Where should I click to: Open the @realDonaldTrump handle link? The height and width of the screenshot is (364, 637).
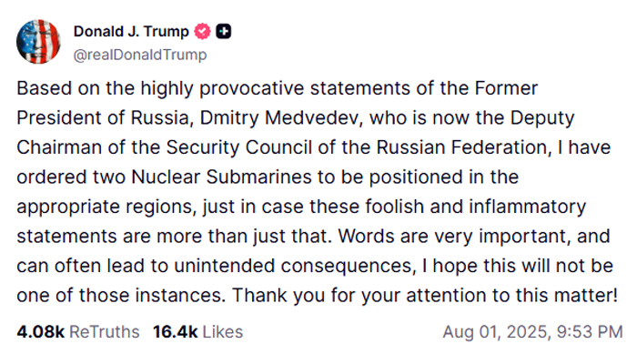[139, 55]
